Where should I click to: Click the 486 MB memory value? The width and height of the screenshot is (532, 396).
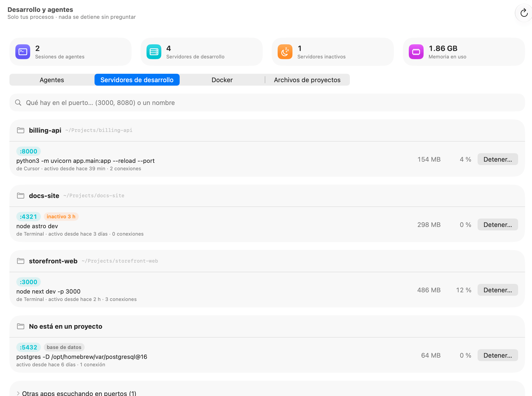click(x=429, y=290)
